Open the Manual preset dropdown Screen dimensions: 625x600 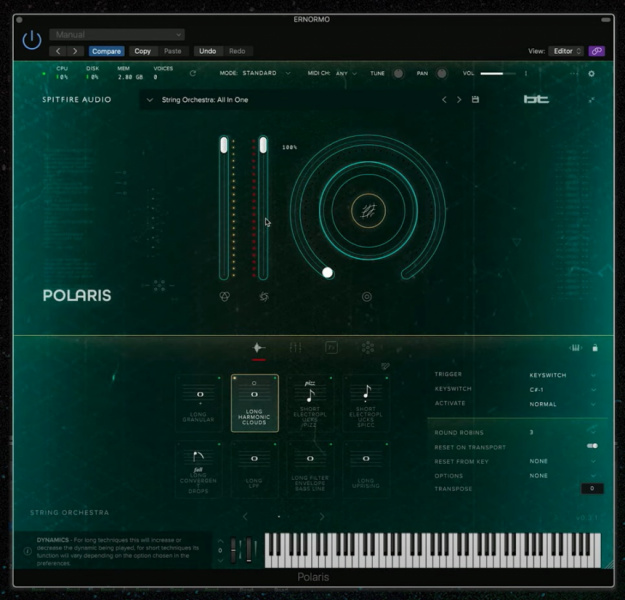pos(117,35)
